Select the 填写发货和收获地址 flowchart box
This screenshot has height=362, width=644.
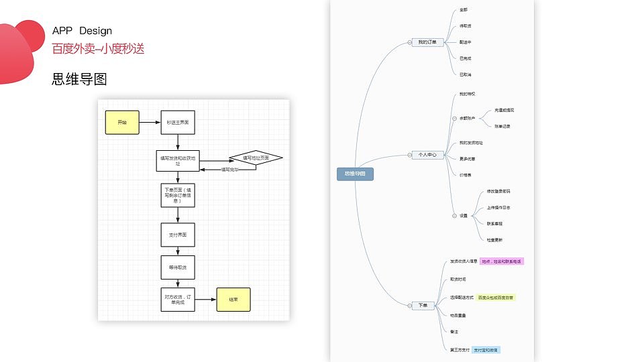tap(178, 161)
